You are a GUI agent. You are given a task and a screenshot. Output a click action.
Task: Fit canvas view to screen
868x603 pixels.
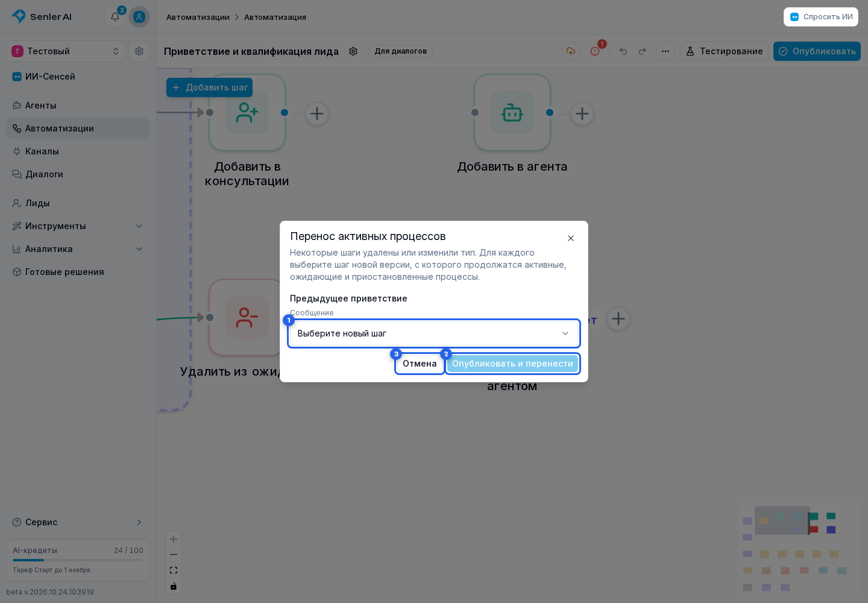pyautogui.click(x=174, y=570)
